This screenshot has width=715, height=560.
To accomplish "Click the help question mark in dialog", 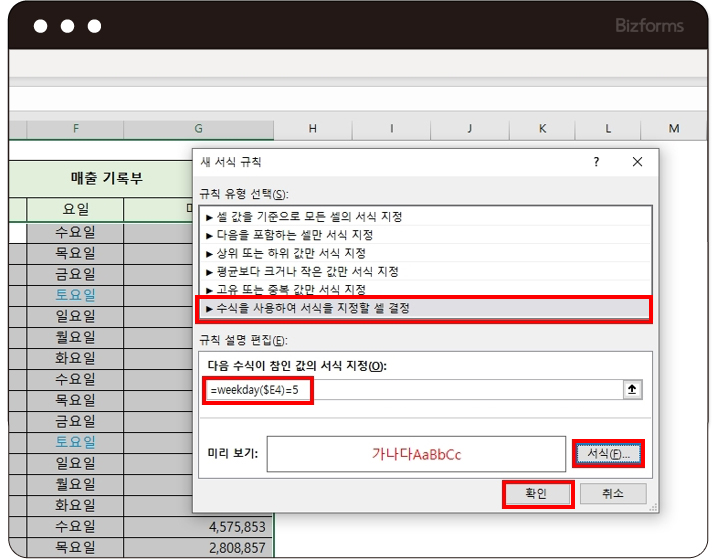I will tap(596, 161).
